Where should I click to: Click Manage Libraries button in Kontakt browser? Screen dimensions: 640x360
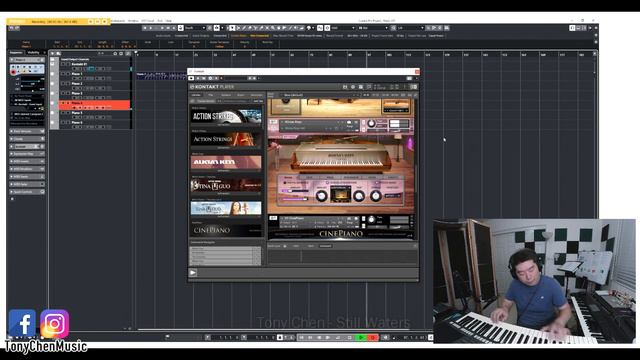206,101
